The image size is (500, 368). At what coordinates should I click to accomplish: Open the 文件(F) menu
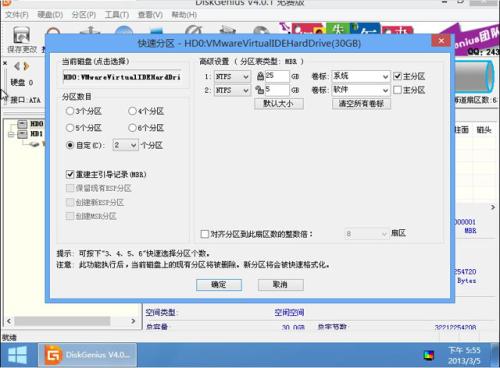(x=17, y=15)
